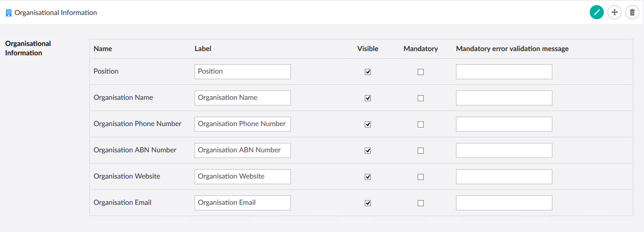Click the Organisation Phone Number label field
Viewport: 644px width, 232px height.
(x=242, y=124)
